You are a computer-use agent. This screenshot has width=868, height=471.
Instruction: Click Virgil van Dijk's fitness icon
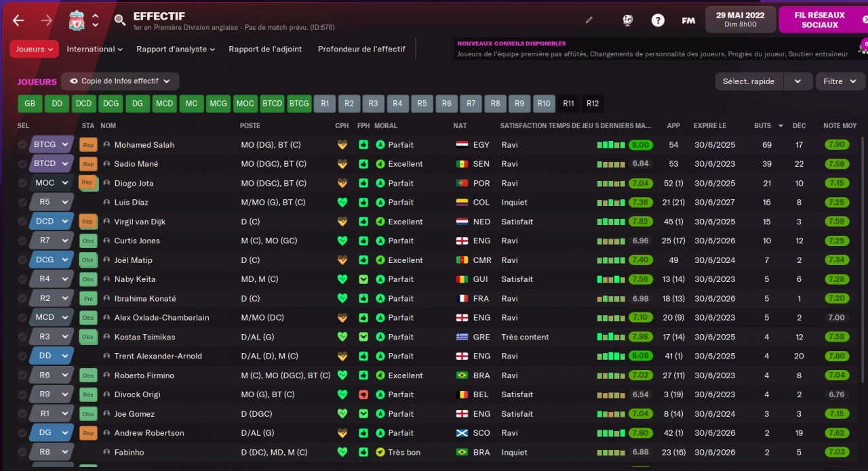pos(364,222)
